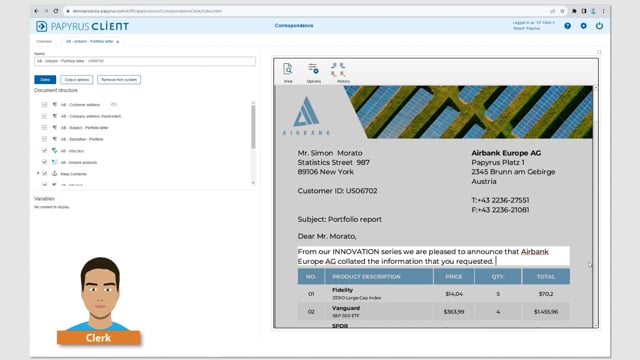Click Remove from system button
The width and height of the screenshot is (640, 360).
pyautogui.click(x=119, y=80)
